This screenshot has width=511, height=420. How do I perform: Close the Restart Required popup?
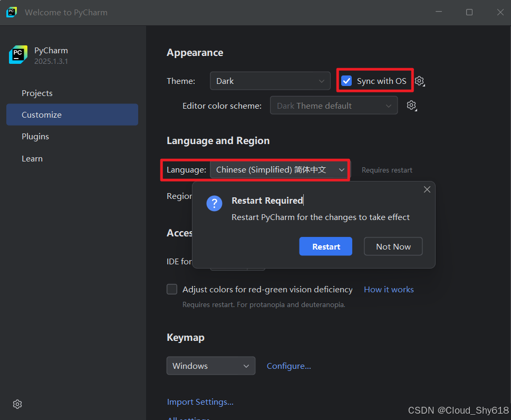[x=427, y=189]
